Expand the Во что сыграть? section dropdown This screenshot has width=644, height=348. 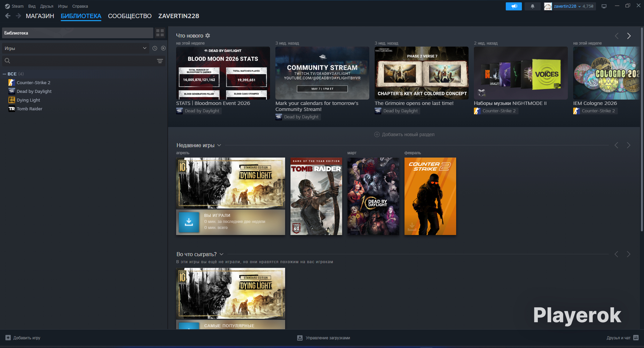click(221, 254)
